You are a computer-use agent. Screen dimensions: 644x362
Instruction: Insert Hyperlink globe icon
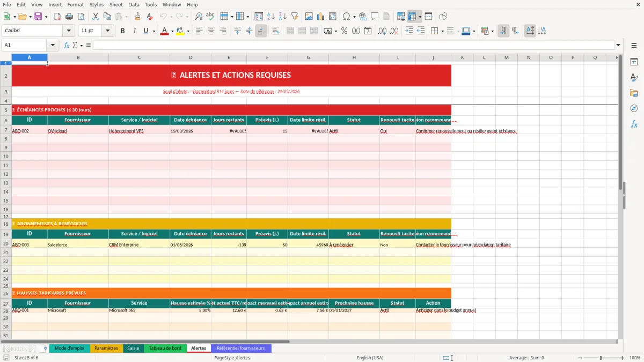coord(363,17)
